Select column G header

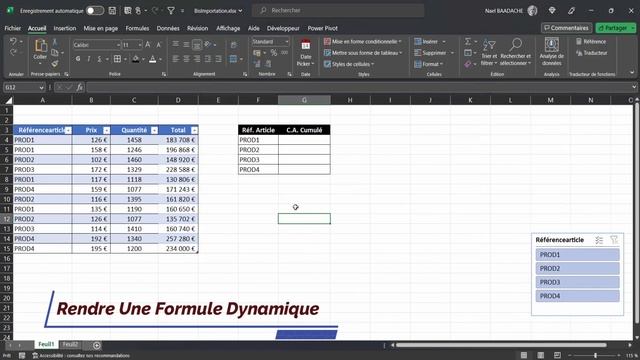pos(304,100)
